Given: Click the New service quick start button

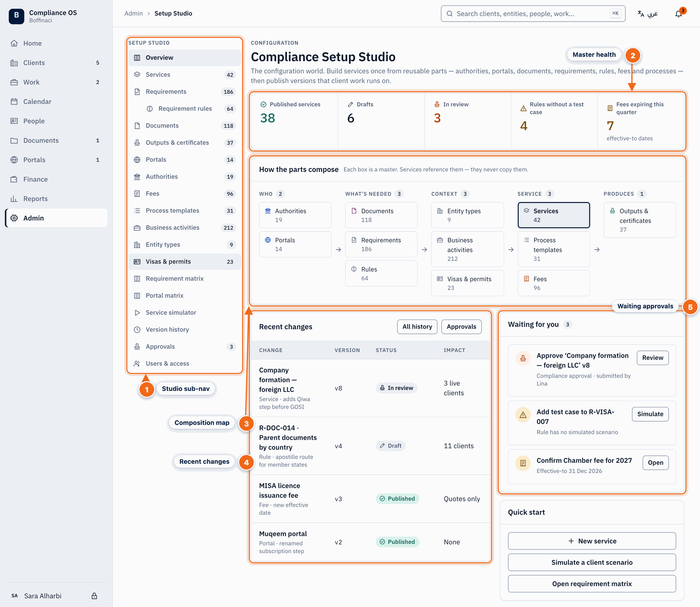Looking at the screenshot, I should 592,541.
